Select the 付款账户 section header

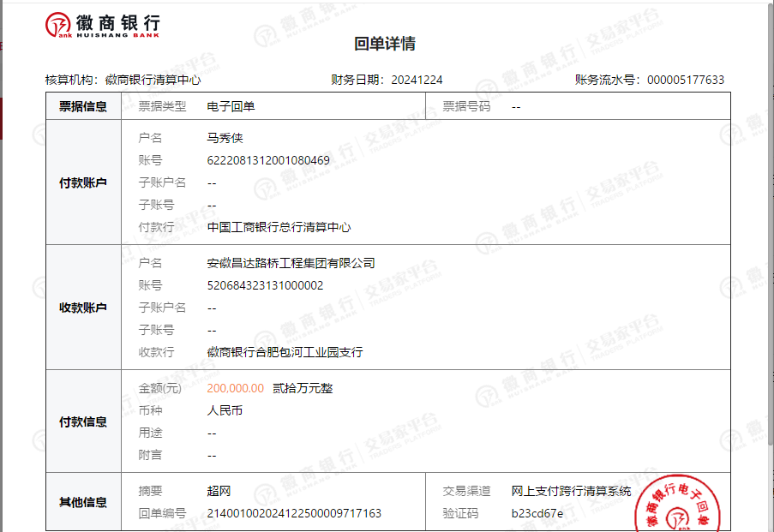[83, 182]
